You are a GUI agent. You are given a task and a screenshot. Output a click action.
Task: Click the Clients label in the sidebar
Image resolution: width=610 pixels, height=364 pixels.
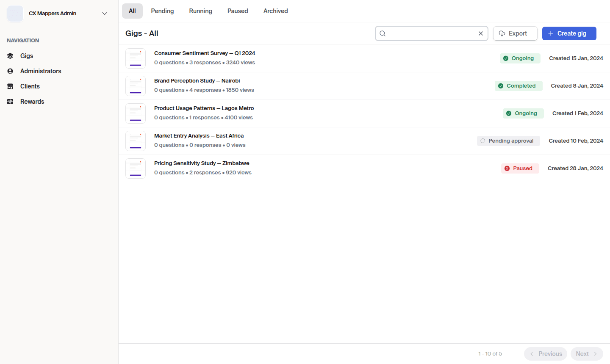pyautogui.click(x=30, y=86)
